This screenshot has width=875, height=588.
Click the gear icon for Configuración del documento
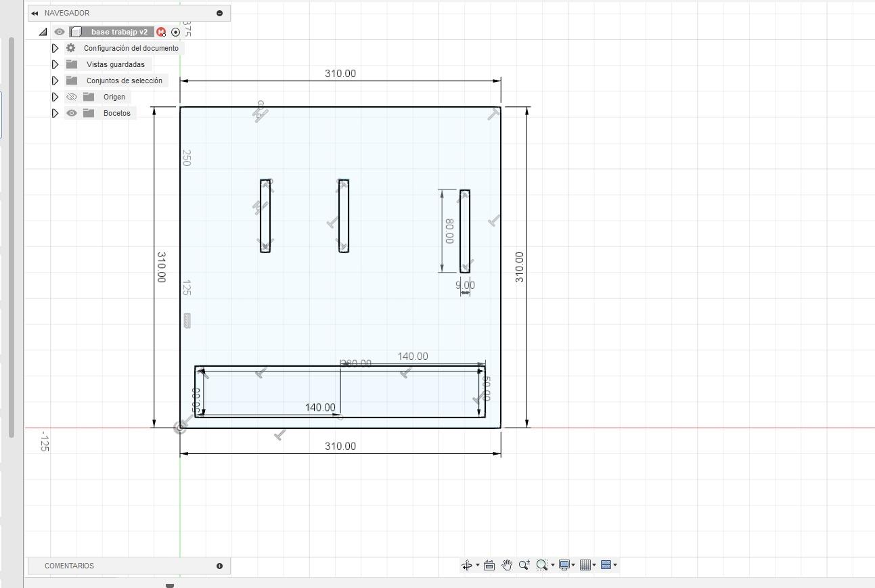(71, 48)
